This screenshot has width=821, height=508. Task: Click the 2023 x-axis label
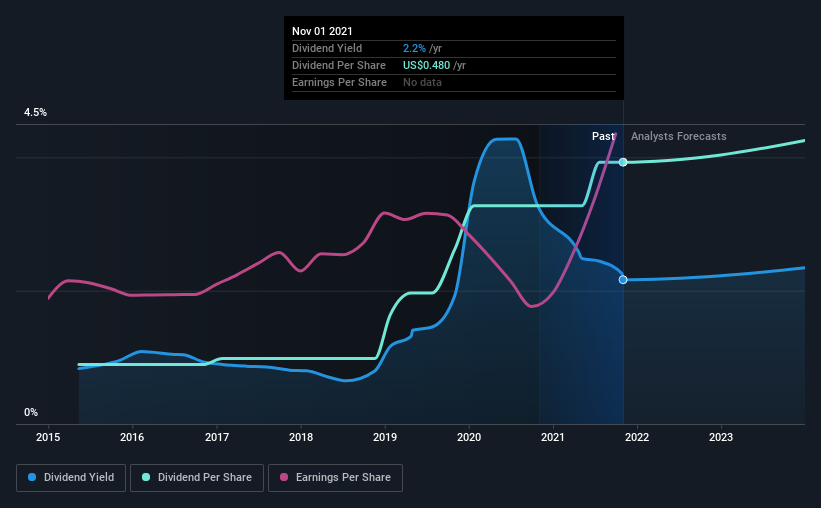tap(721, 437)
